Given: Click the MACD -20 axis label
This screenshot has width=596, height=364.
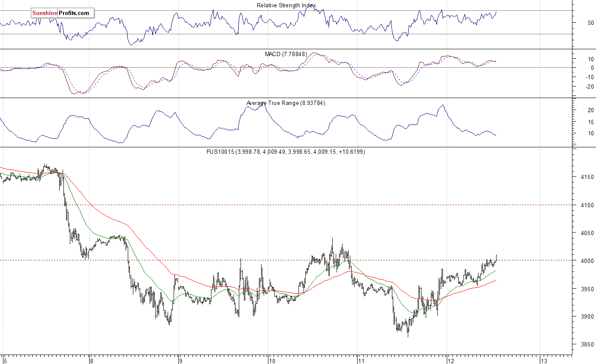Looking at the screenshot, I should pyautogui.click(x=589, y=87).
